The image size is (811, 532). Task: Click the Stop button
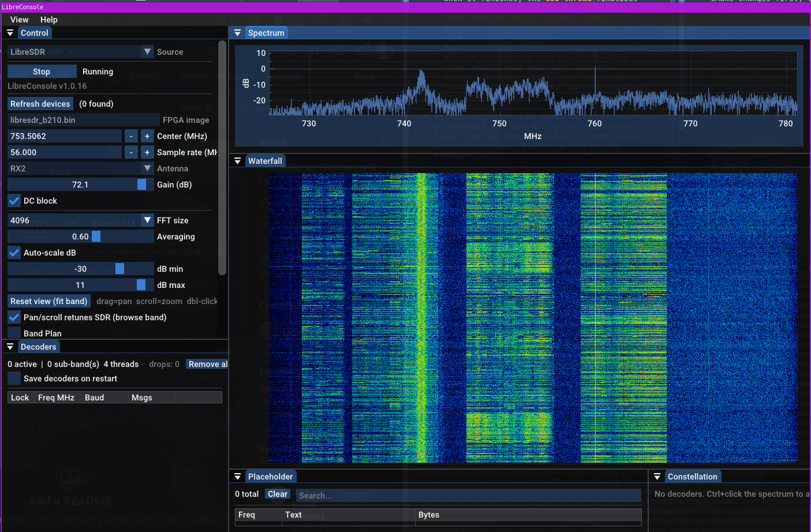42,72
